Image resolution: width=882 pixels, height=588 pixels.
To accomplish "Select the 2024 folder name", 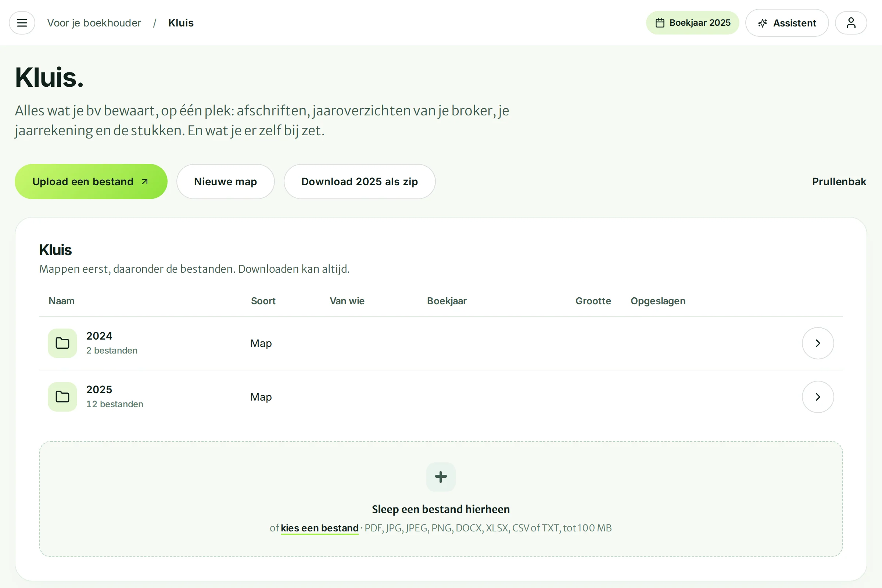I will click(99, 336).
